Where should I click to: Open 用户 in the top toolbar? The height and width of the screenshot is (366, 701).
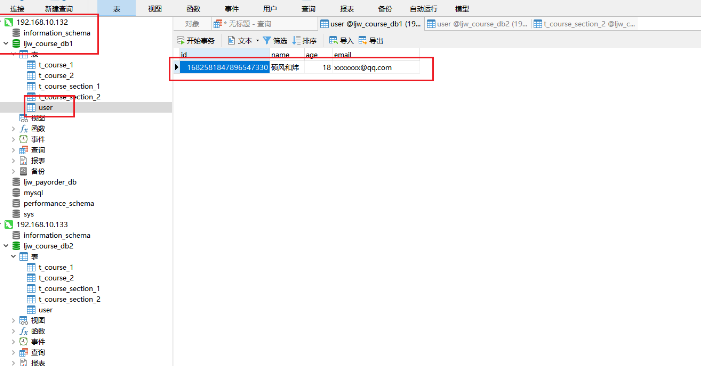tap(270, 8)
